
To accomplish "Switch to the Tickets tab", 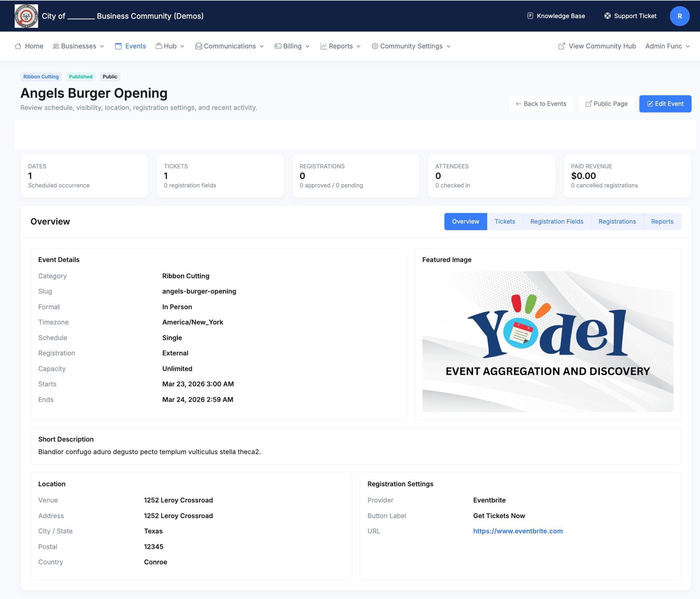I will click(x=505, y=221).
